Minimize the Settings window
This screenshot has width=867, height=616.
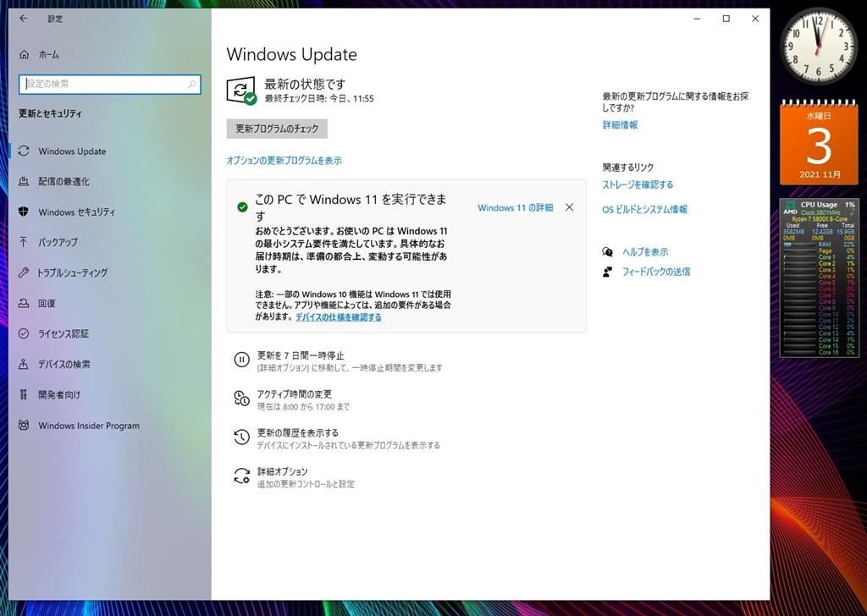point(697,19)
